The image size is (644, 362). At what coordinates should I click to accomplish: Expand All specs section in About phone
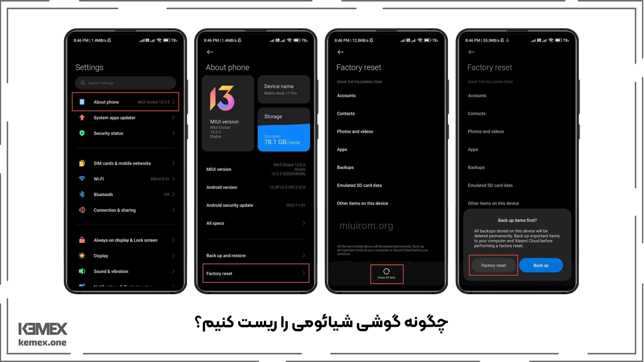[x=256, y=223]
